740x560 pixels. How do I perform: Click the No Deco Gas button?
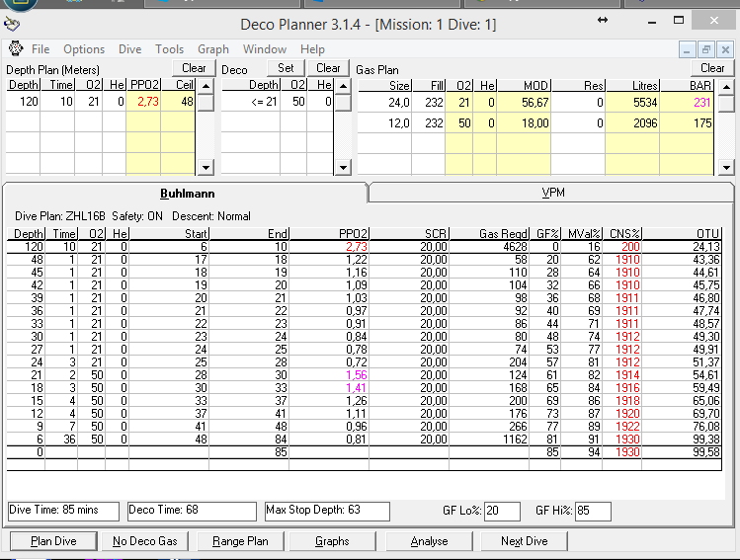(x=144, y=541)
